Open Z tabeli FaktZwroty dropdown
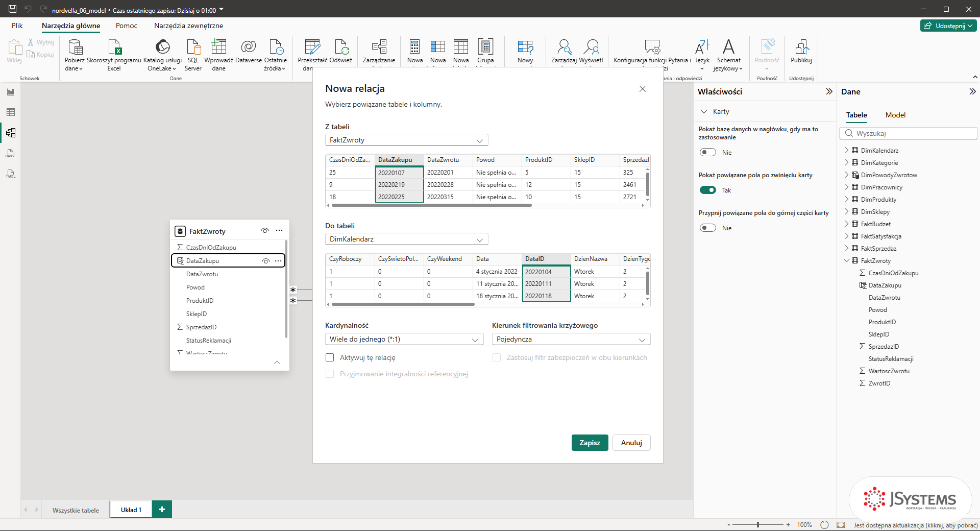 [406, 140]
